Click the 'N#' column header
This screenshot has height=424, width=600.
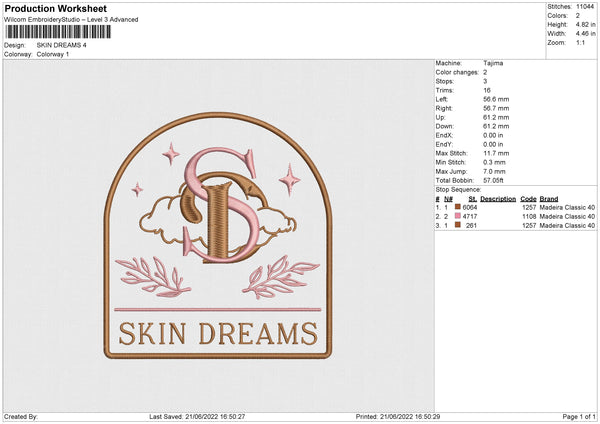[448, 199]
